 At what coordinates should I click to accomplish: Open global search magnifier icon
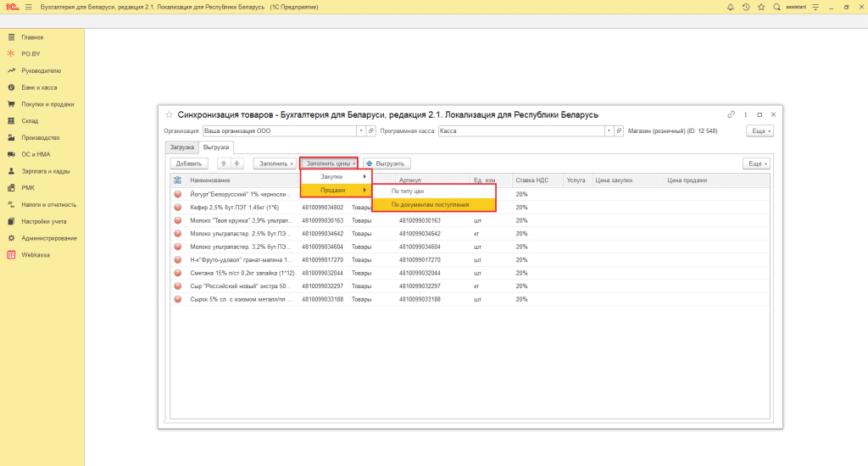[x=776, y=7]
